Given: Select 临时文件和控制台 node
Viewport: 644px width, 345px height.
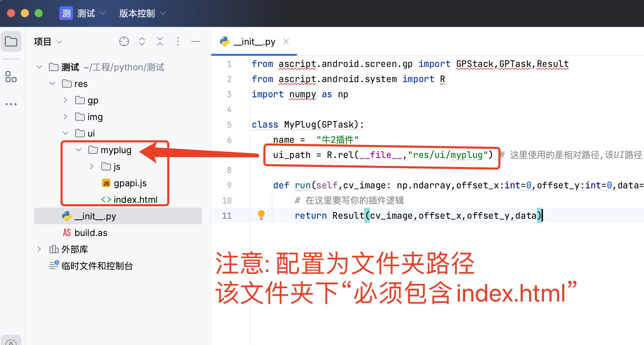Looking at the screenshot, I should click(97, 266).
